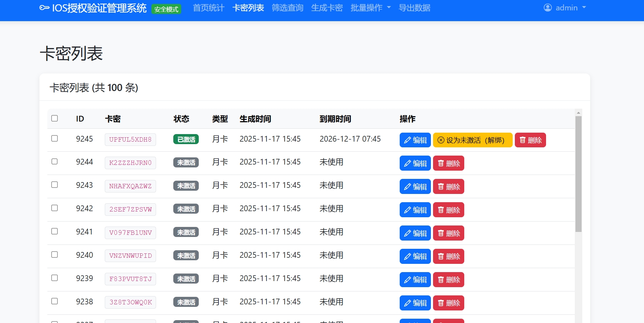Click 设为未激活（解绑）on row 9245
Viewport: 644px width, 323px height.
coord(473,140)
